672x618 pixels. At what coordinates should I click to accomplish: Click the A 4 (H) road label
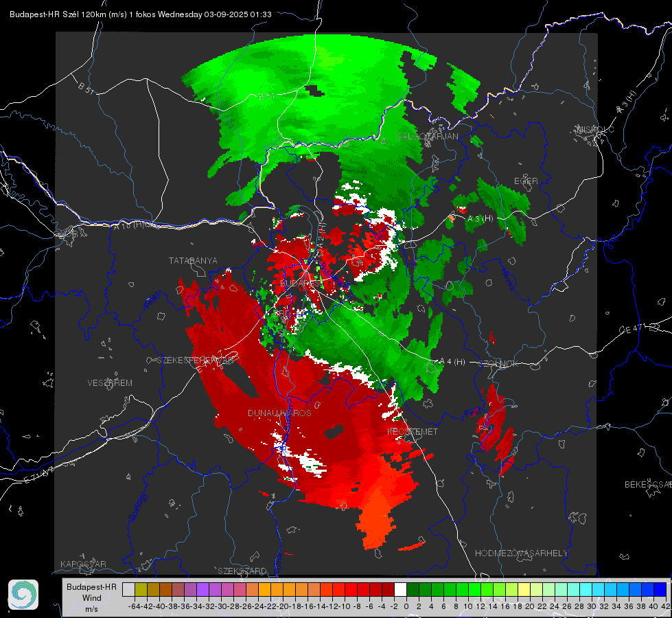pyautogui.click(x=452, y=362)
